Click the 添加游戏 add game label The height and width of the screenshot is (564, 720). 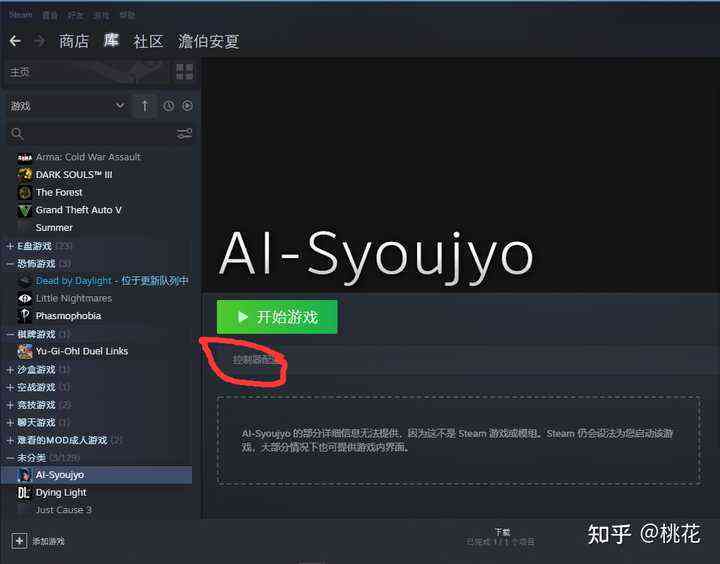[x=48, y=541]
